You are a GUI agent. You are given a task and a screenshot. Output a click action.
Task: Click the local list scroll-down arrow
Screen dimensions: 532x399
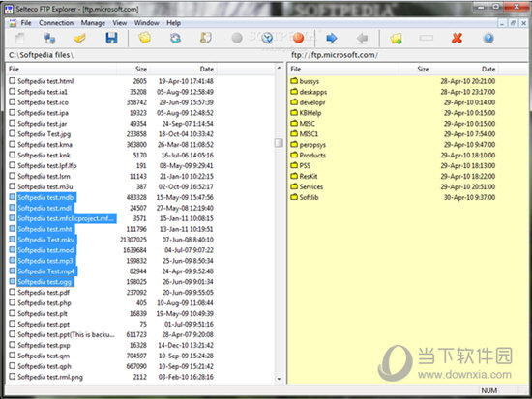click(x=279, y=379)
